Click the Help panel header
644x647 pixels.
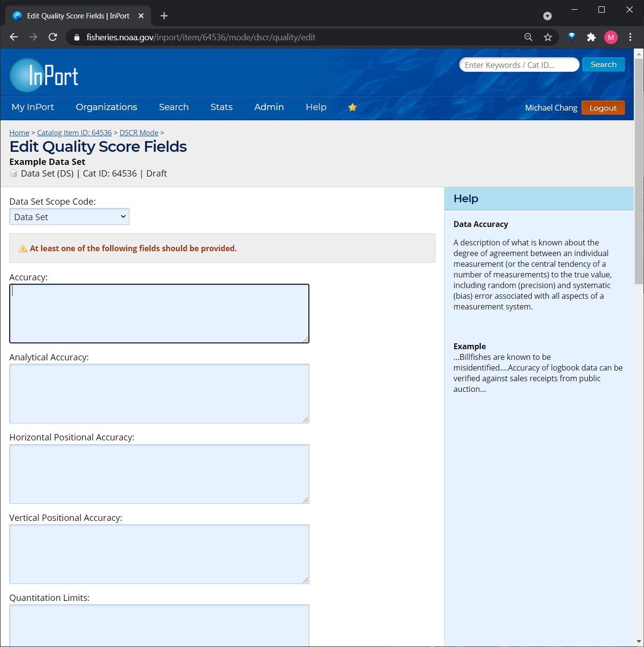click(x=539, y=198)
